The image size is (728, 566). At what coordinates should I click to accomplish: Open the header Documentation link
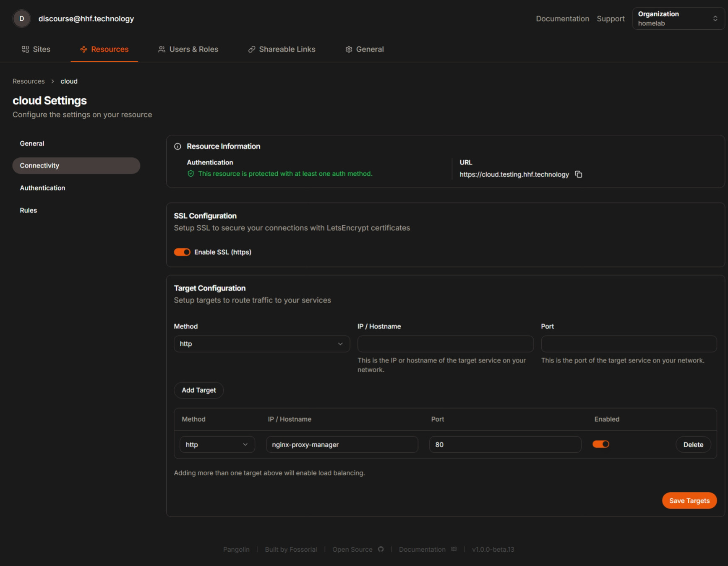[562, 19]
